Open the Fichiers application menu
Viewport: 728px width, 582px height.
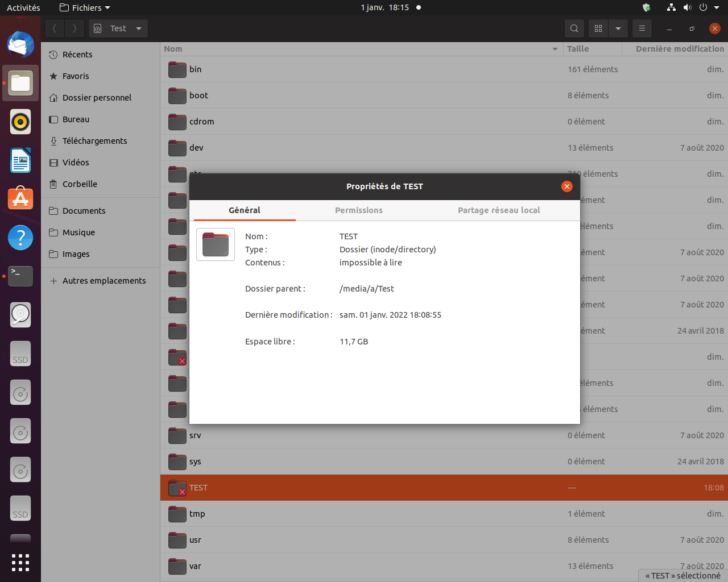(x=85, y=7)
